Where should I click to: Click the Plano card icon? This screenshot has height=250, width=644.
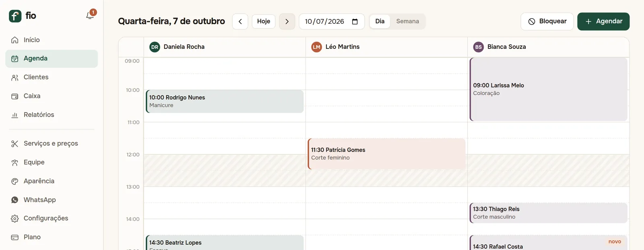point(15,237)
